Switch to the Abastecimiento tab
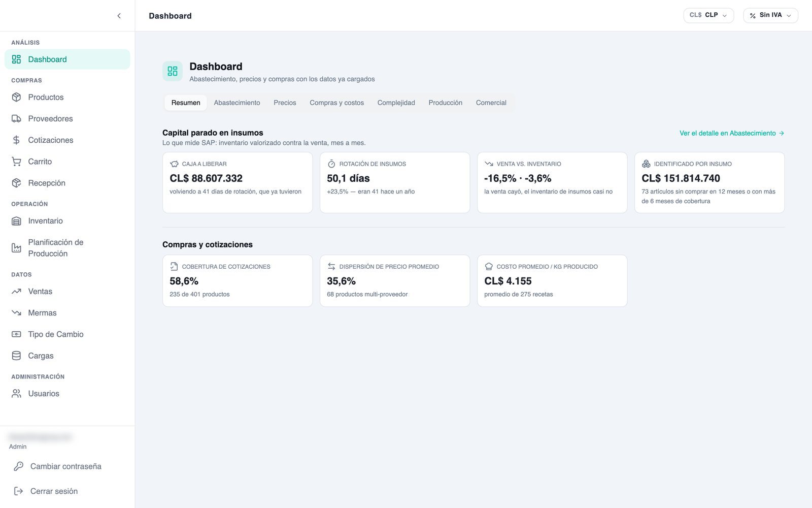812x508 pixels. (237, 103)
